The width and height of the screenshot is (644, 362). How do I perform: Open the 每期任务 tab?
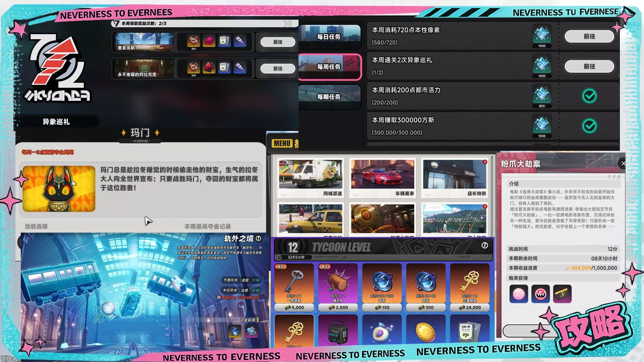(329, 97)
